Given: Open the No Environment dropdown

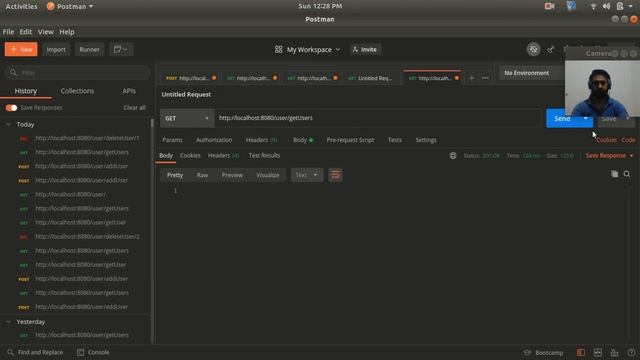Looking at the screenshot, I should (532, 73).
